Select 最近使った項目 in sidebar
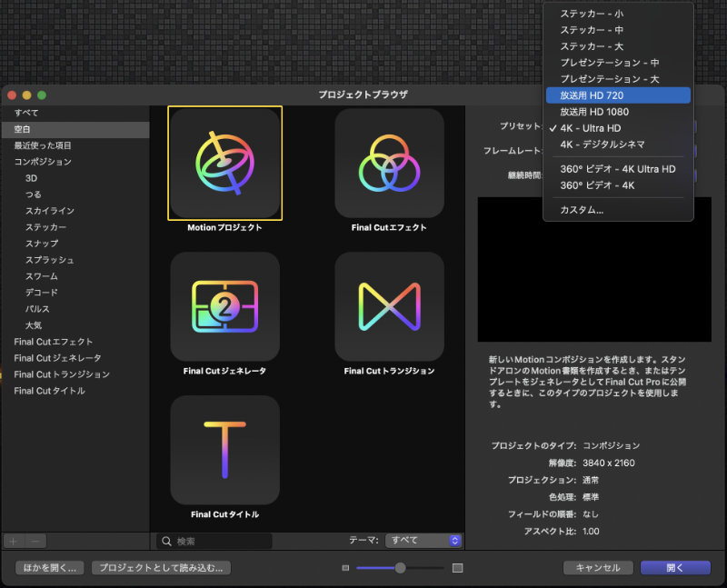 click(x=43, y=145)
